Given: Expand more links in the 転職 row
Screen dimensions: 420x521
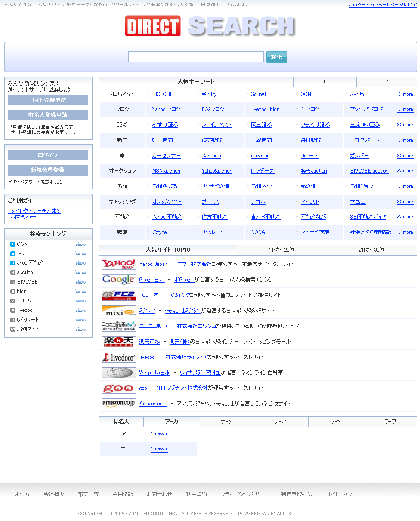Looking at the screenshot, I should pos(405,232).
